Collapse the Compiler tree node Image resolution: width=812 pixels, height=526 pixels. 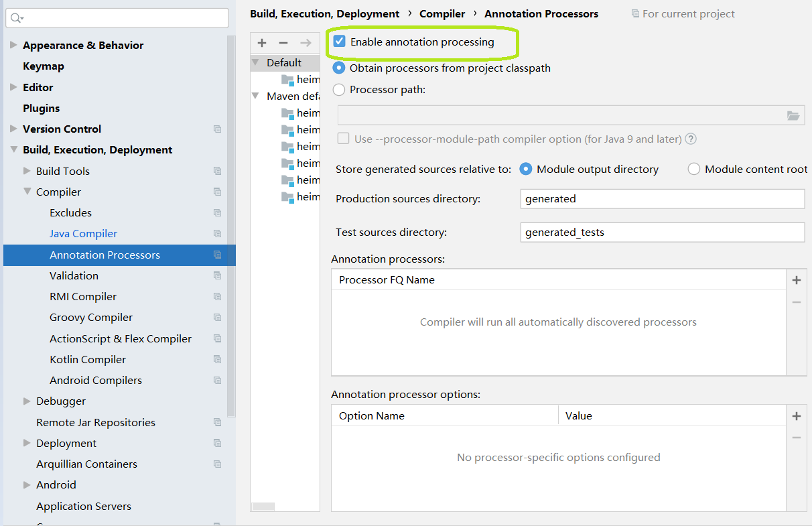(x=27, y=192)
